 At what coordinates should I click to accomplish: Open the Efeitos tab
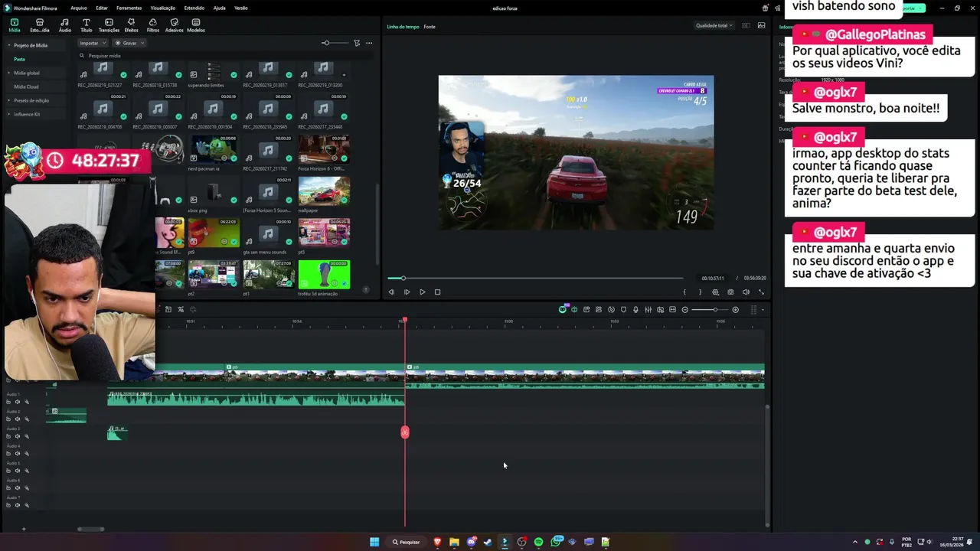coord(132,25)
